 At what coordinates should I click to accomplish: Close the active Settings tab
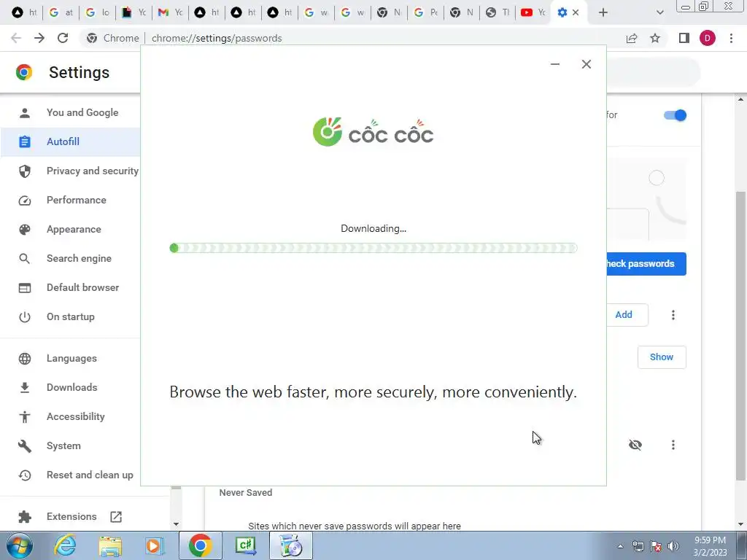pos(576,12)
